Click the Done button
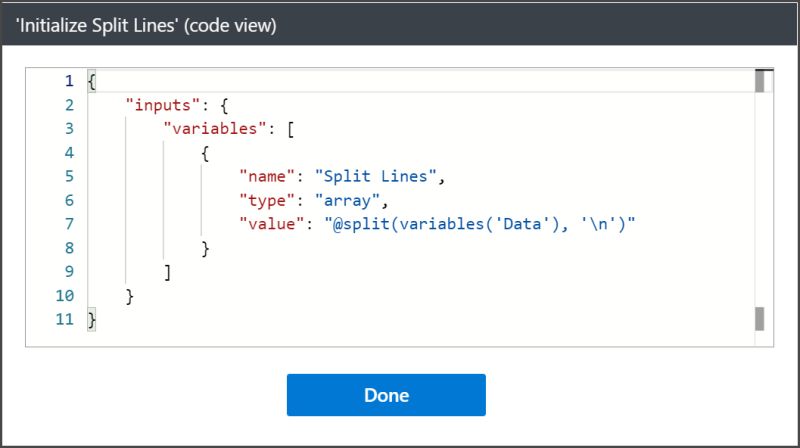Screen dimensions: 800x448 pos(386,394)
